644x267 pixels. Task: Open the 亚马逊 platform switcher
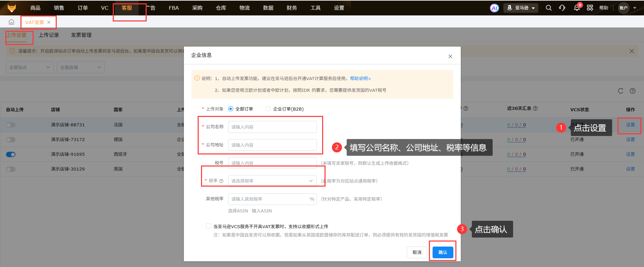tap(521, 8)
